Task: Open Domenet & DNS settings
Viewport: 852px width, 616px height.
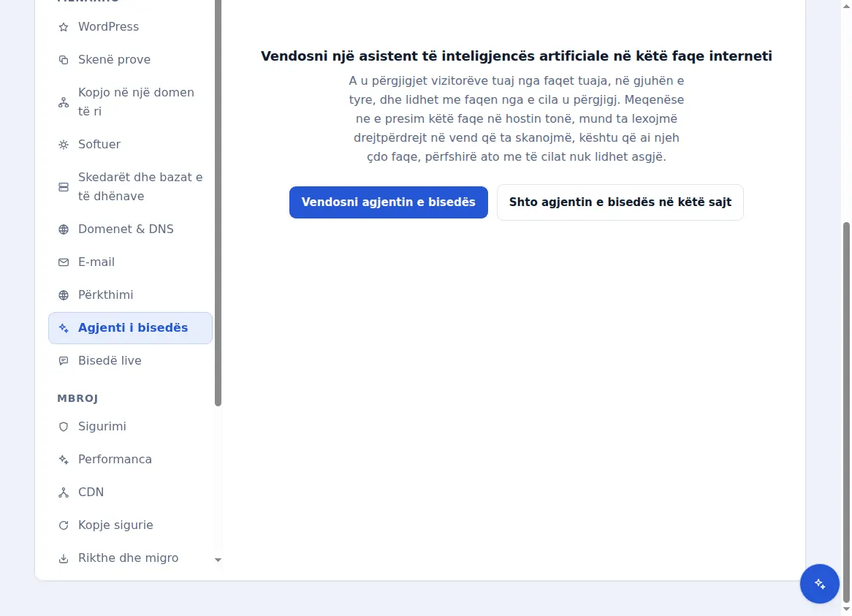Action: tap(130, 229)
